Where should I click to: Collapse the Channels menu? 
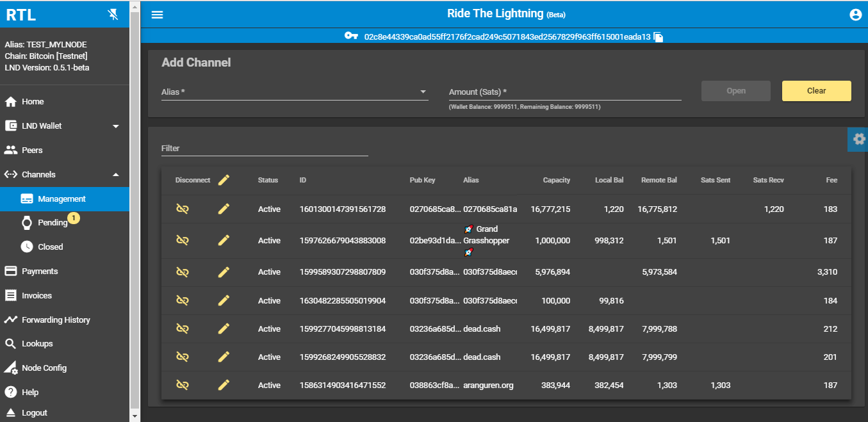[x=65, y=174]
